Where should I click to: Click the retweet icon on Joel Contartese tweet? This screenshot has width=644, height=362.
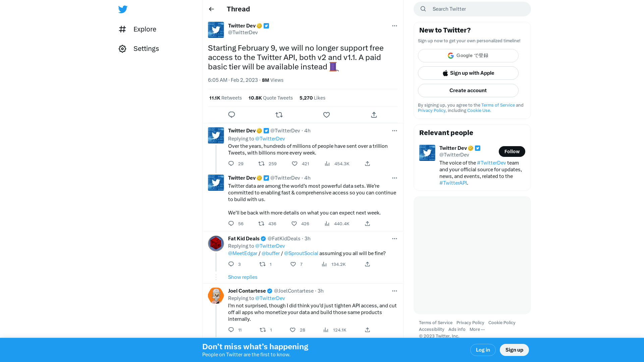click(262, 330)
